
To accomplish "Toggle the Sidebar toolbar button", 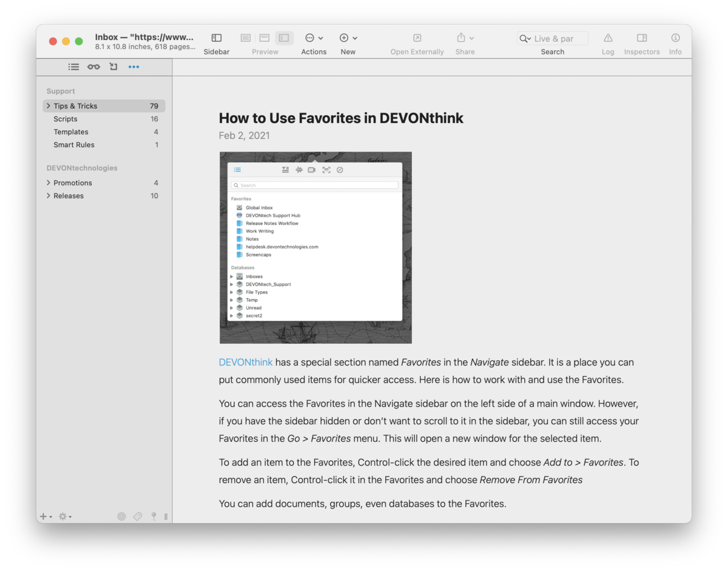I will 217,38.
